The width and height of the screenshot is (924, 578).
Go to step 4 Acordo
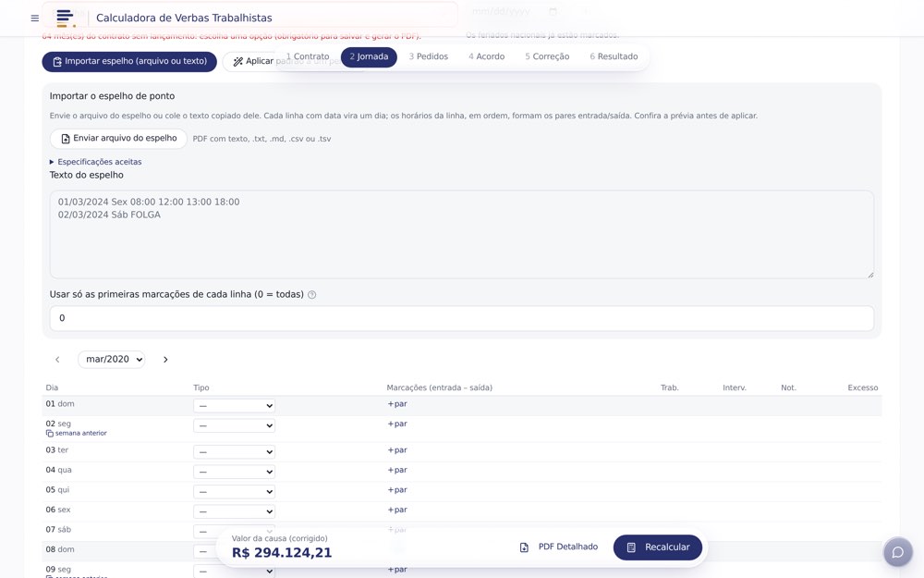tap(487, 56)
